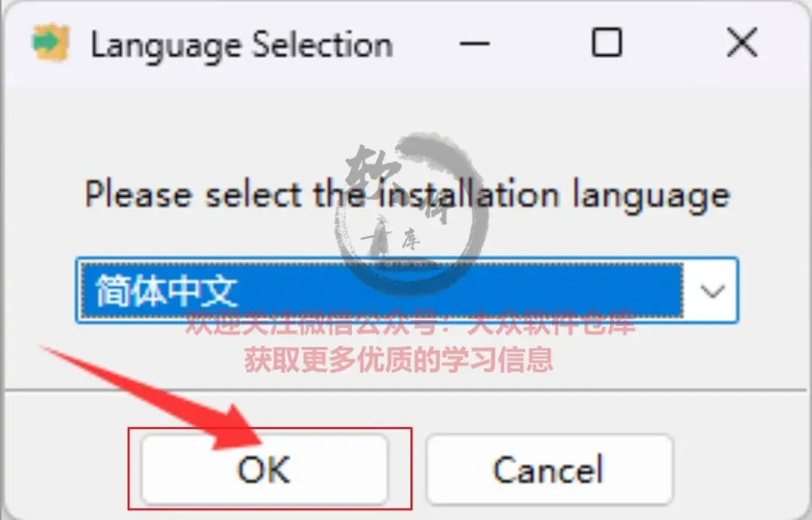Click the separator line above the buttons
Viewport: 812px width, 520px height.
406,389
